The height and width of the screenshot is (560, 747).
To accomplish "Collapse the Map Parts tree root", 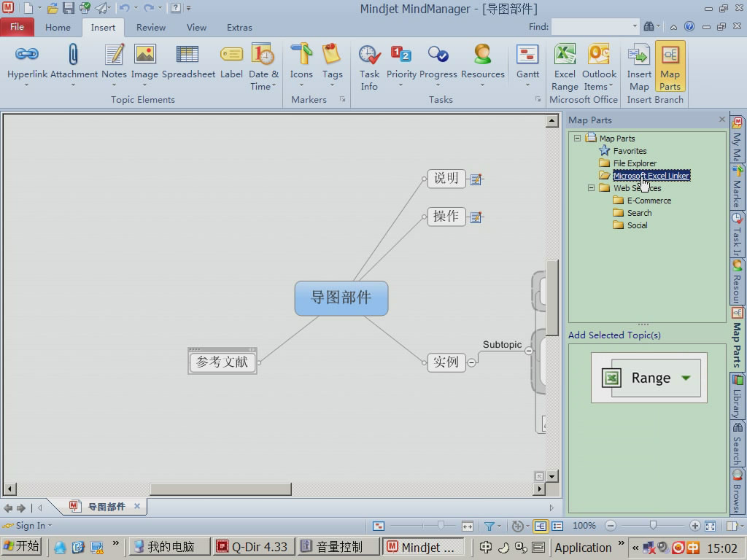I will click(x=578, y=138).
